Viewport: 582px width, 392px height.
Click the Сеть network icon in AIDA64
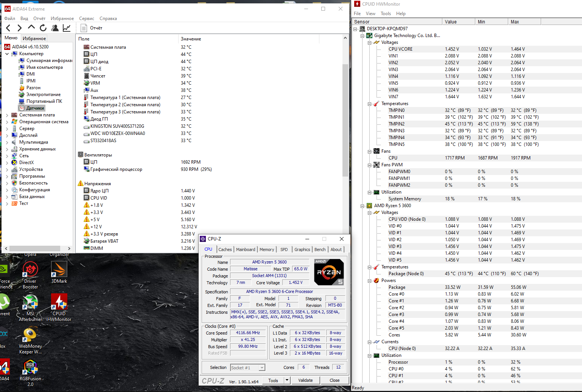tap(14, 156)
